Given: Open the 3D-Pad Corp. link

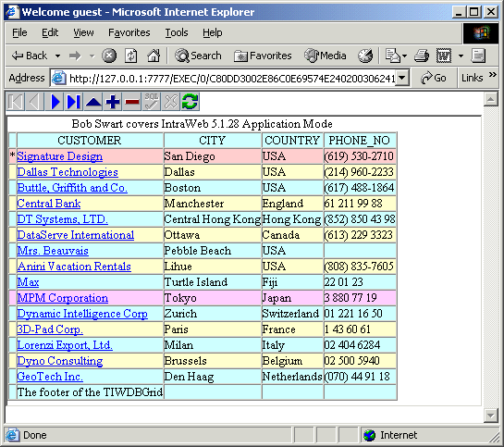Looking at the screenshot, I should [50, 329].
